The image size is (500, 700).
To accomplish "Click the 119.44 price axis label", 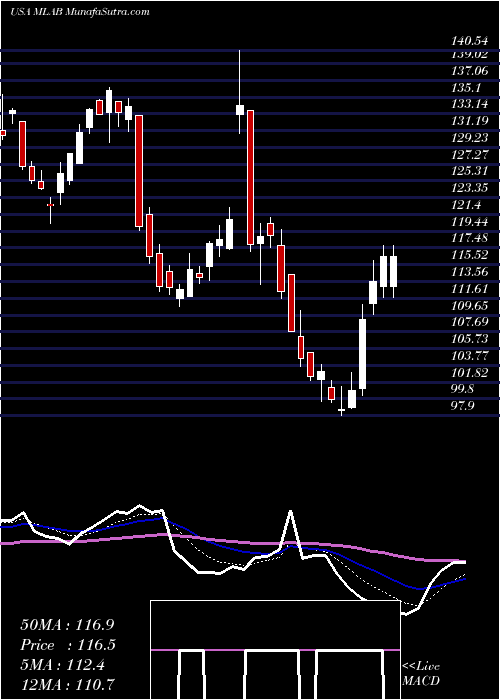I will point(469,222).
